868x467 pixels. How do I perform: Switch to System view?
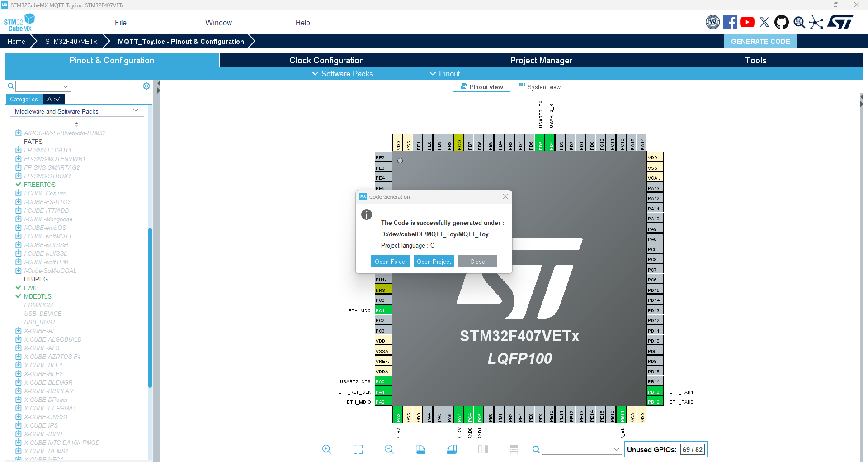540,87
